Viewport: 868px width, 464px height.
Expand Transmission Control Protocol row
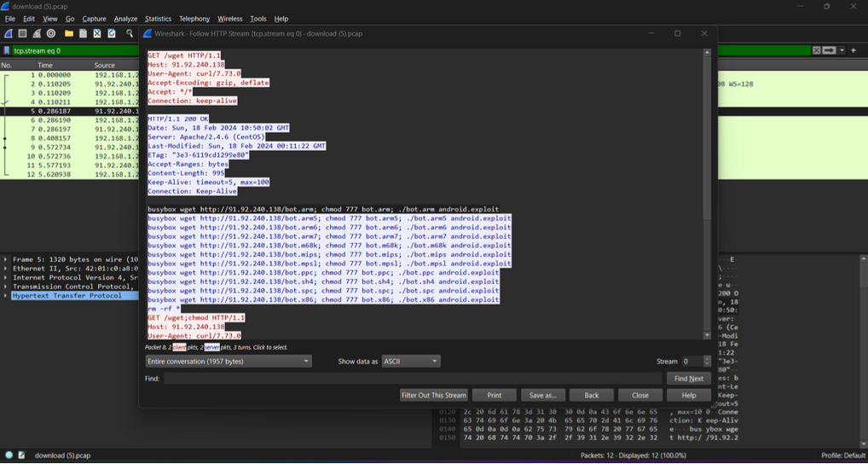coord(6,287)
